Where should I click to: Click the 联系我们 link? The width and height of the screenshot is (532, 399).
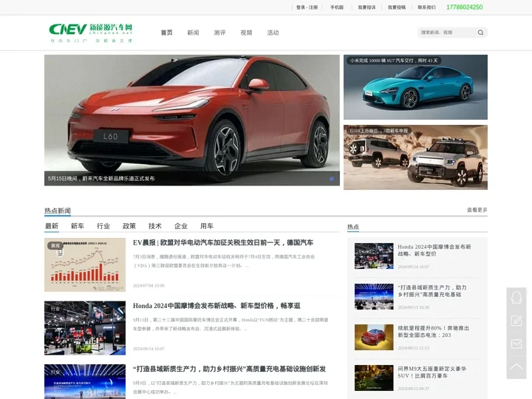coord(426,7)
